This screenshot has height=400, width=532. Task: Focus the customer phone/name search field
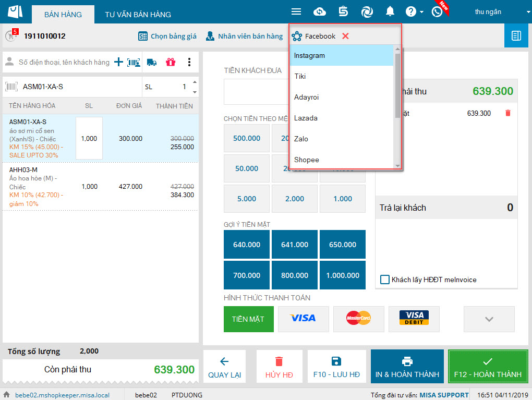[x=64, y=62]
